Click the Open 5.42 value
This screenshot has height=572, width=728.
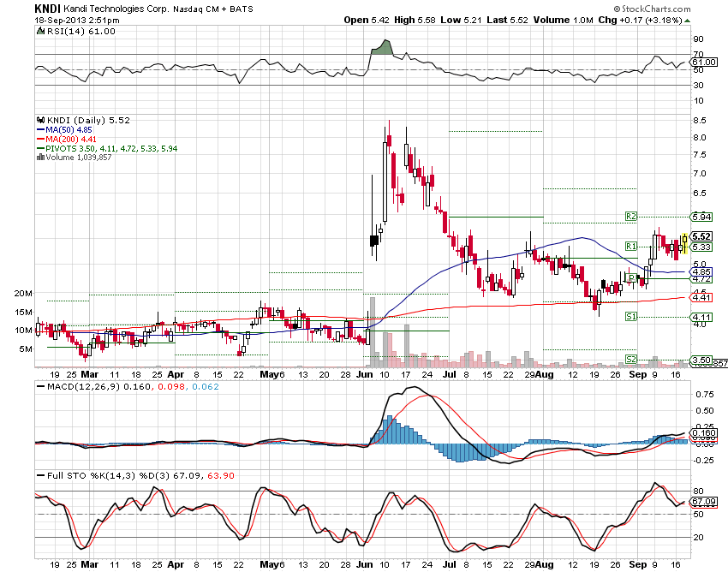tap(367, 20)
